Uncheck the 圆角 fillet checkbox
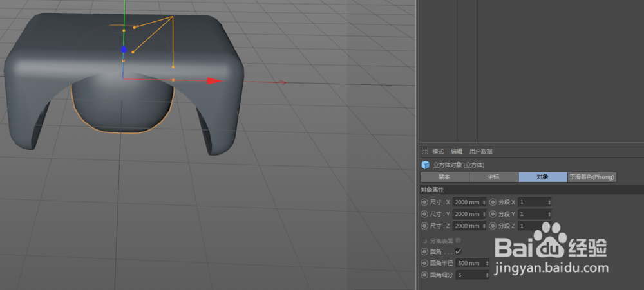 click(x=459, y=251)
